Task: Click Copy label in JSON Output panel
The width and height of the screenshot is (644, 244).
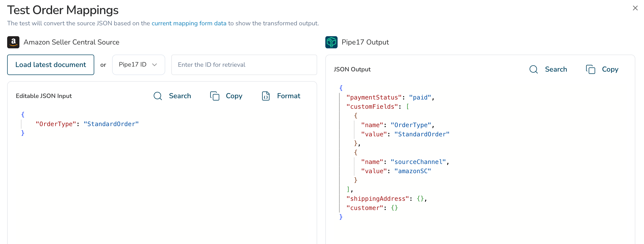Action: pyautogui.click(x=610, y=70)
